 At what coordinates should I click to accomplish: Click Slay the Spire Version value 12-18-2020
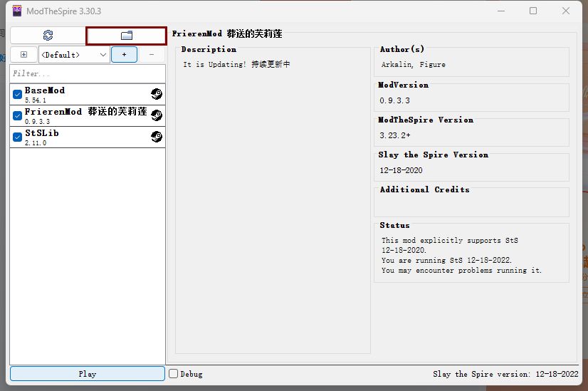[401, 170]
